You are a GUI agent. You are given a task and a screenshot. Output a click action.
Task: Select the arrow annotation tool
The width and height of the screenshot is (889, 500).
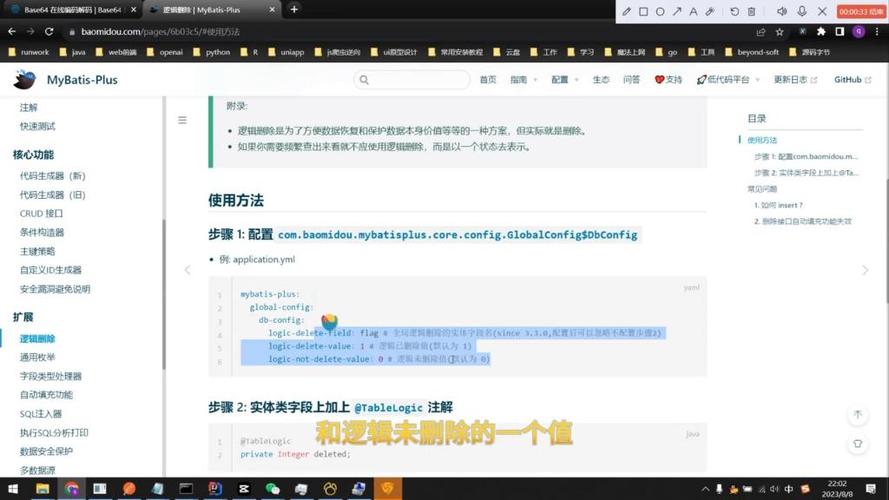click(677, 11)
